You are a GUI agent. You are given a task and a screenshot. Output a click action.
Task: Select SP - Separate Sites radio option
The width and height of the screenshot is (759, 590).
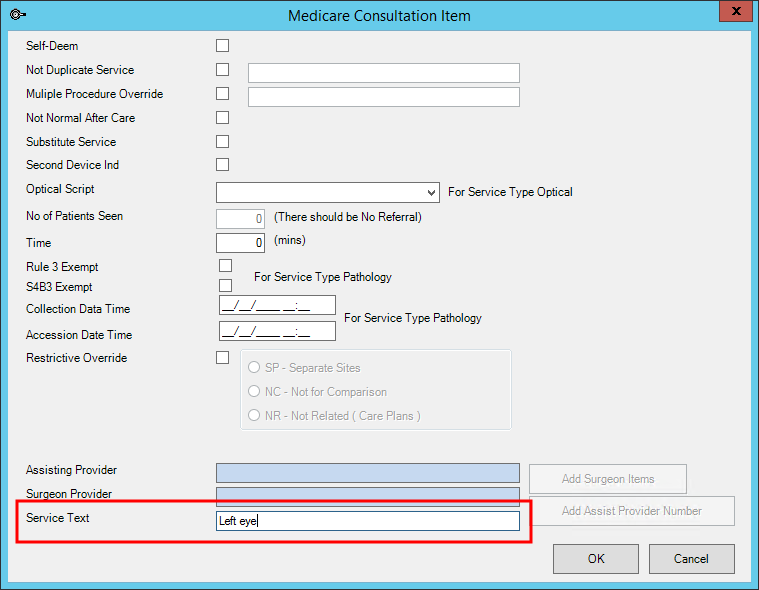[254, 367]
